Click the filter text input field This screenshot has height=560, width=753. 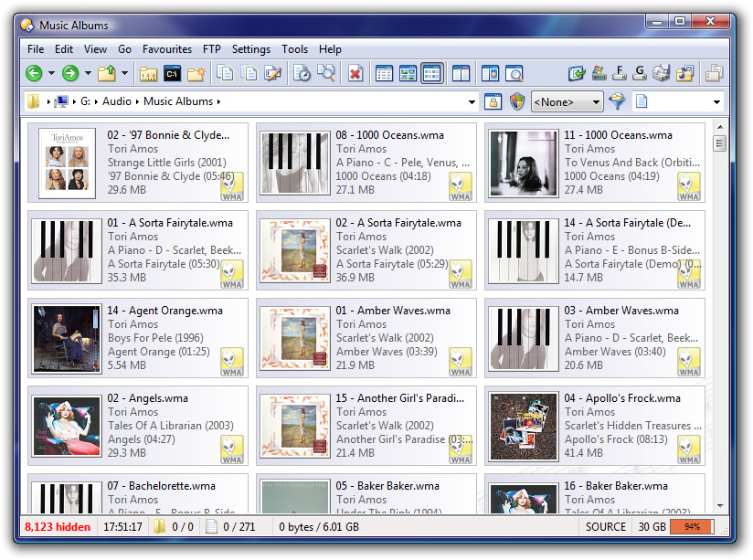pyautogui.click(x=679, y=101)
